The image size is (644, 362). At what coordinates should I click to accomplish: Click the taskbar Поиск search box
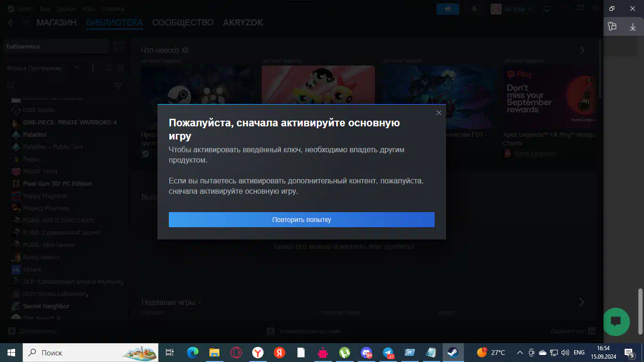point(91,353)
